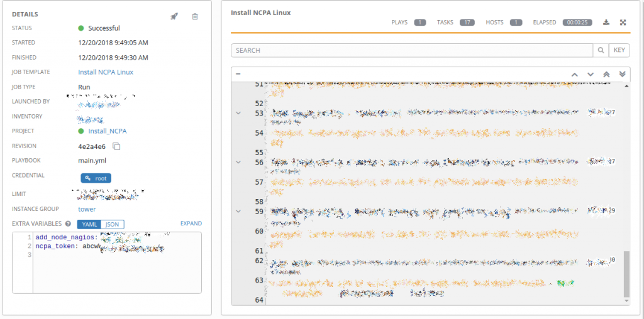Image resolution: width=644 pixels, height=319 pixels.
Task: Click the single down chevron in output
Action: point(590,74)
